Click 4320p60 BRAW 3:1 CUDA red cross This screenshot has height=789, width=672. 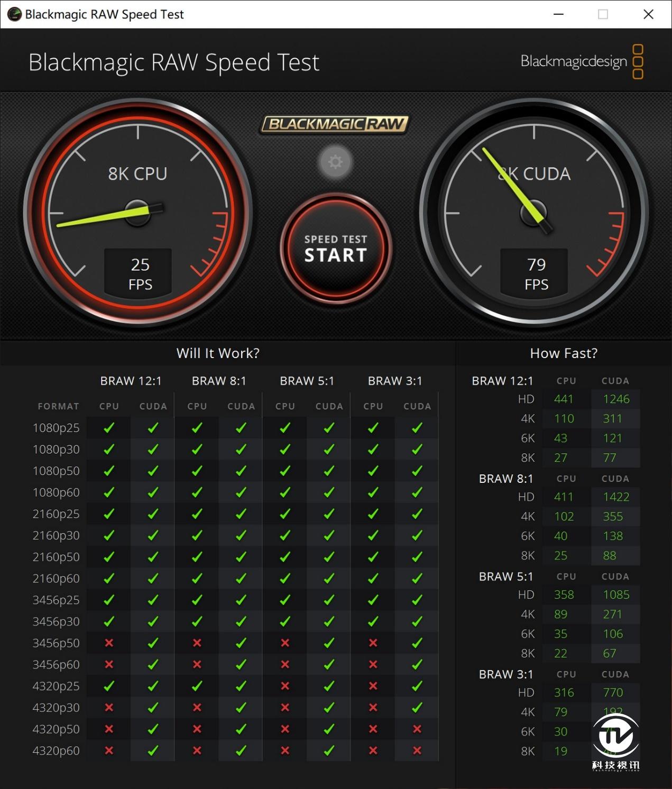click(417, 751)
